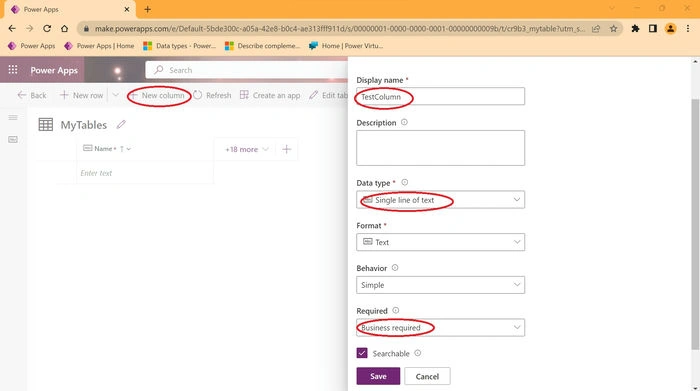This screenshot has width=700, height=391.
Task: Open the Power Apps | Home bookmark
Action: coord(99,46)
